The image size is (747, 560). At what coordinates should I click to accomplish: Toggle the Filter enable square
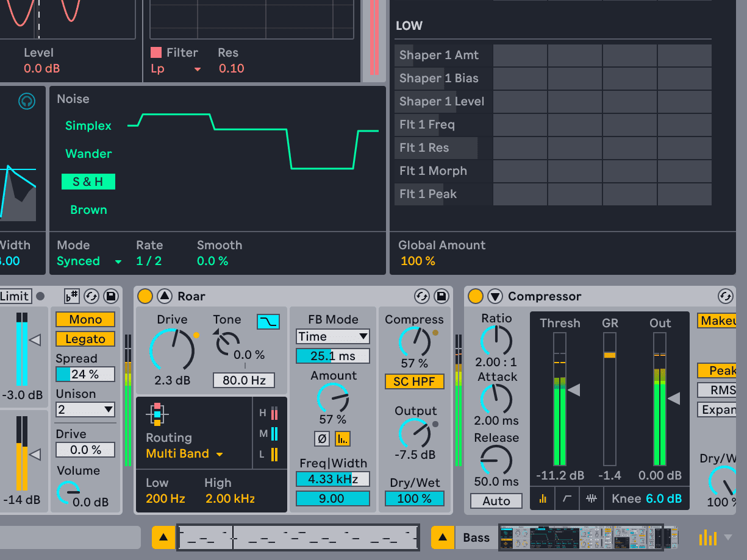click(x=156, y=53)
